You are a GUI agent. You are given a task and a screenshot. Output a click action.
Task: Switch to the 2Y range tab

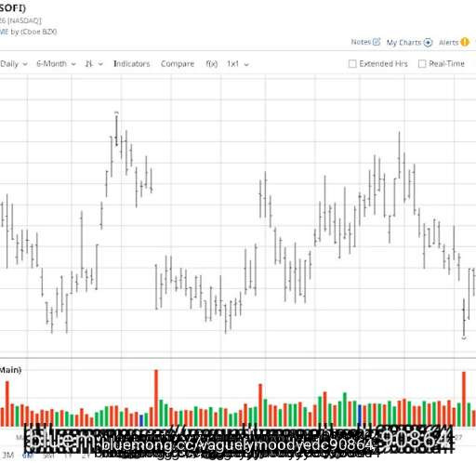pyautogui.click(x=86, y=456)
